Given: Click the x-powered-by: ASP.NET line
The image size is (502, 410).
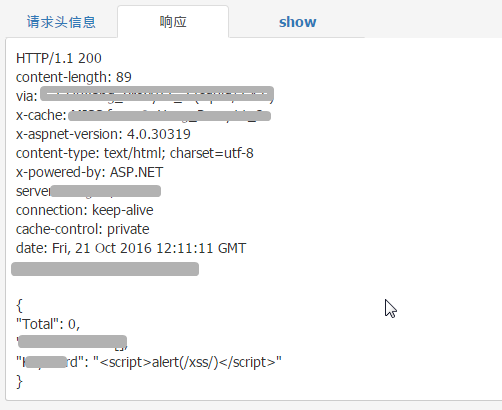Looking at the screenshot, I should (89, 172).
